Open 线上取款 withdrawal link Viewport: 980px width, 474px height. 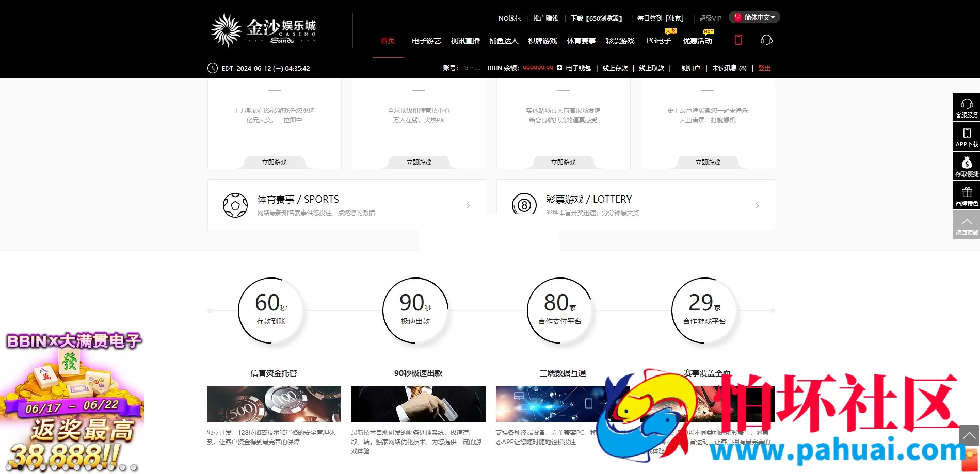651,68
